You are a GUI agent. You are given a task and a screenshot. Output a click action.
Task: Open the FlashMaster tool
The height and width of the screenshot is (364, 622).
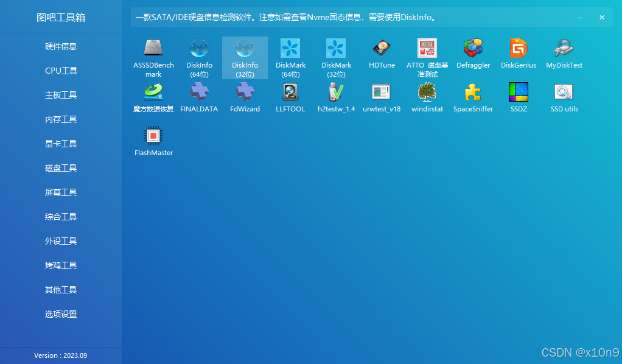(153, 141)
